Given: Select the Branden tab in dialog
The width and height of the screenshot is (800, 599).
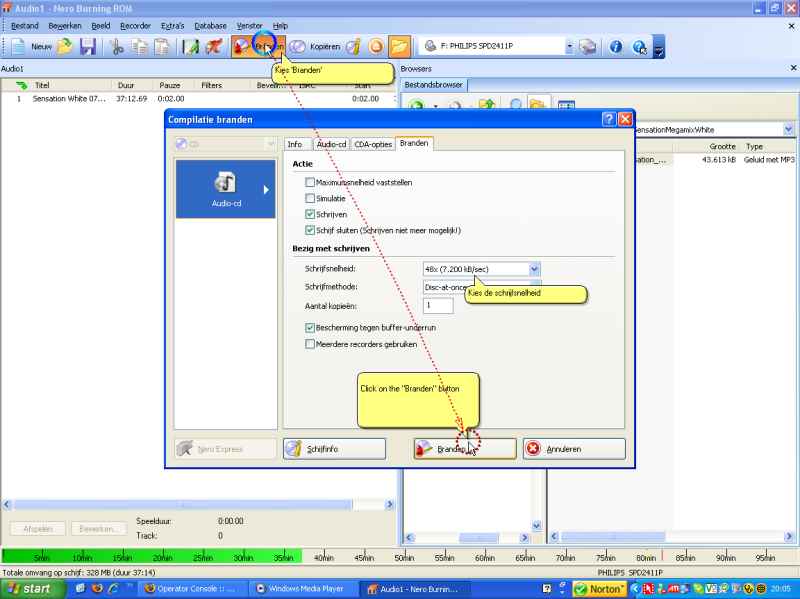Looking at the screenshot, I should tap(414, 143).
